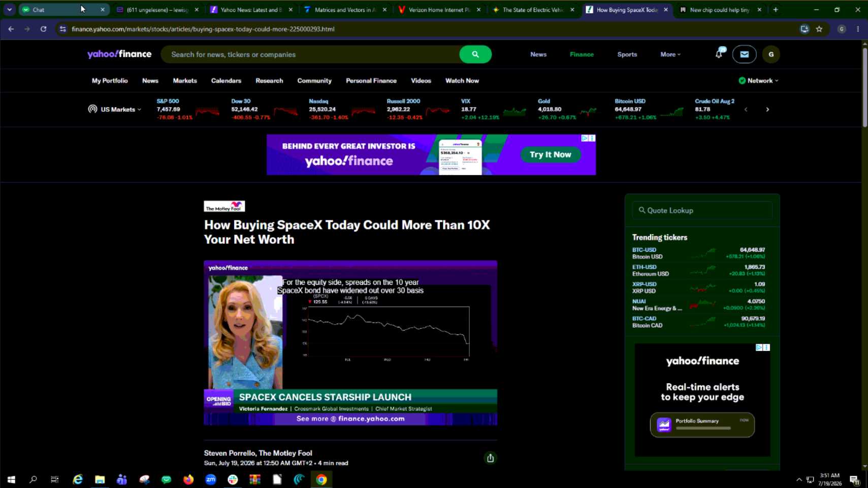868x488 pixels.
Task: Expand the More menu in header
Action: (x=670, y=54)
